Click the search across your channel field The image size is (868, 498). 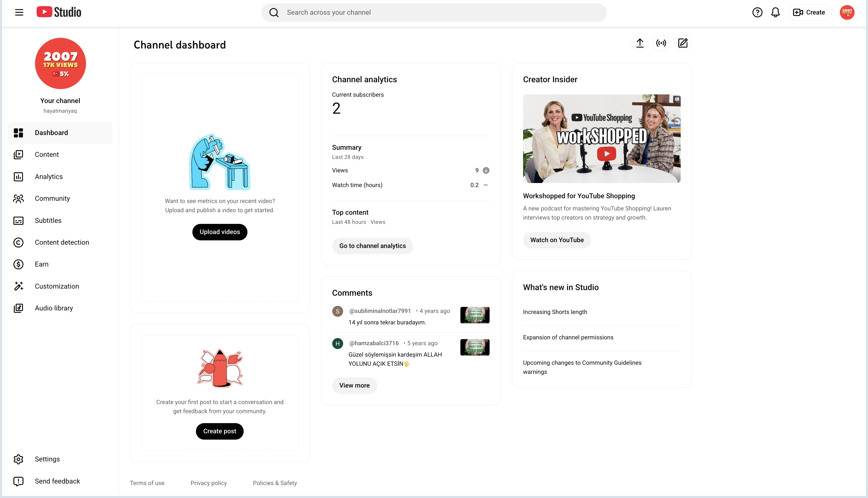(x=434, y=13)
